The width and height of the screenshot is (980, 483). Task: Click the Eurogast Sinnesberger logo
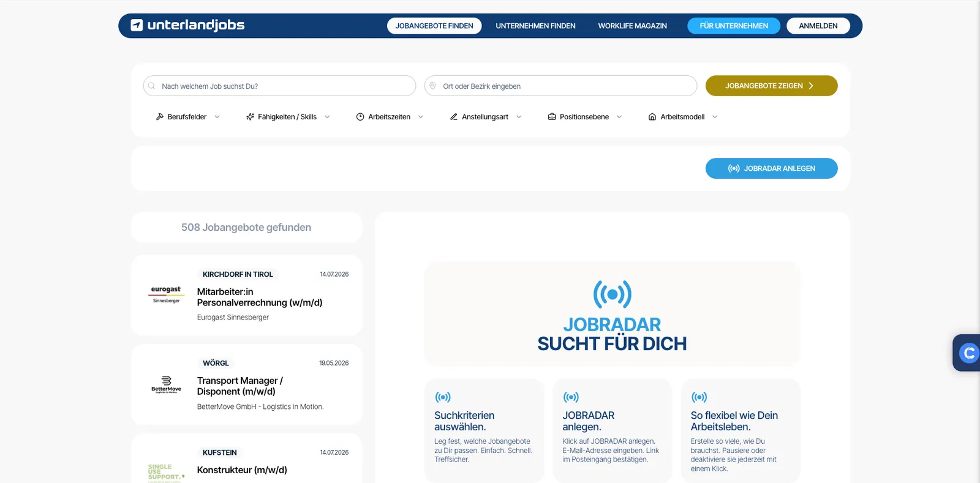[166, 294]
